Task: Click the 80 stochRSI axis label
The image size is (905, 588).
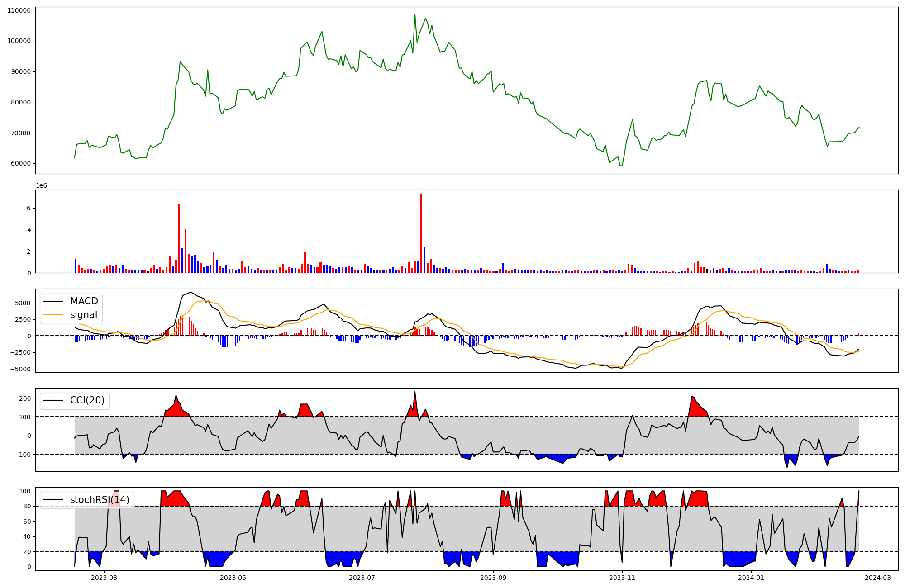Action: tap(27, 506)
